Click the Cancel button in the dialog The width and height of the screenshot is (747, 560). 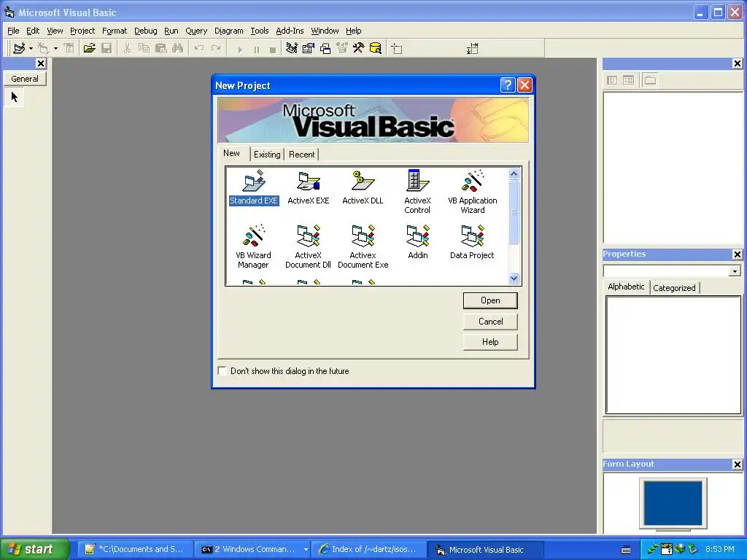(x=490, y=322)
